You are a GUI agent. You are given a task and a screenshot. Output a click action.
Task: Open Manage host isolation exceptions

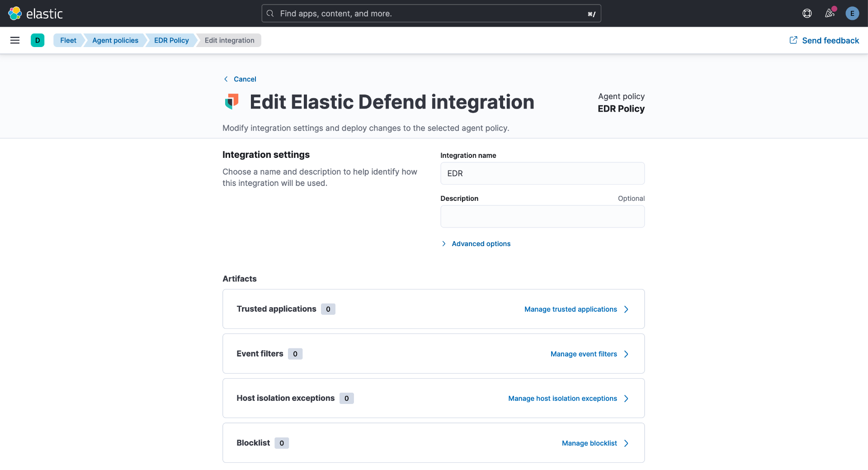(x=562, y=399)
